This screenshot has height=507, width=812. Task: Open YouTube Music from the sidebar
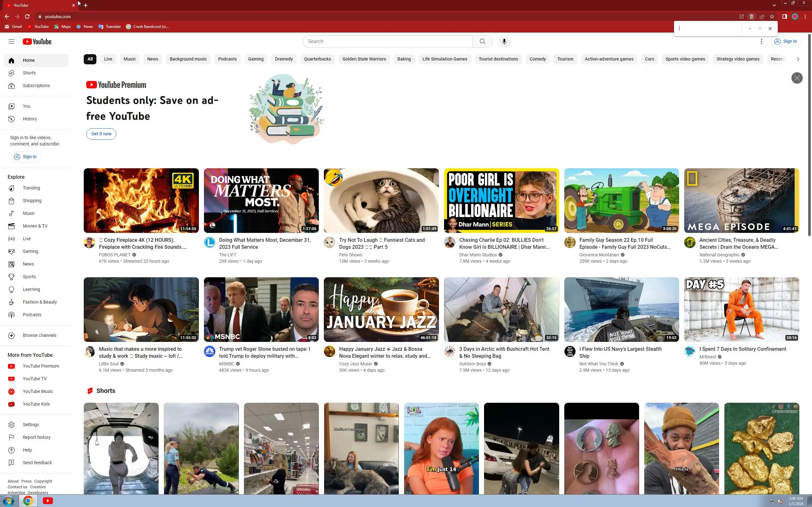(37, 391)
